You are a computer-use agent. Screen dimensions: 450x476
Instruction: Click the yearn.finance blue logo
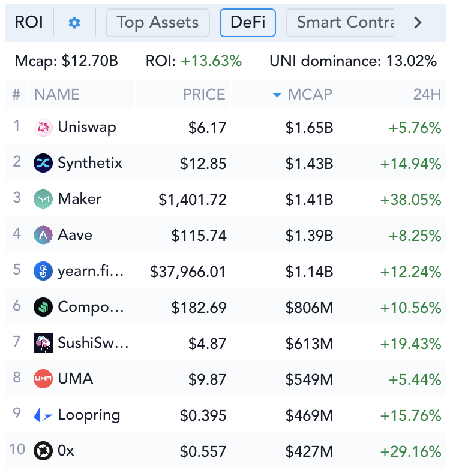tap(43, 271)
